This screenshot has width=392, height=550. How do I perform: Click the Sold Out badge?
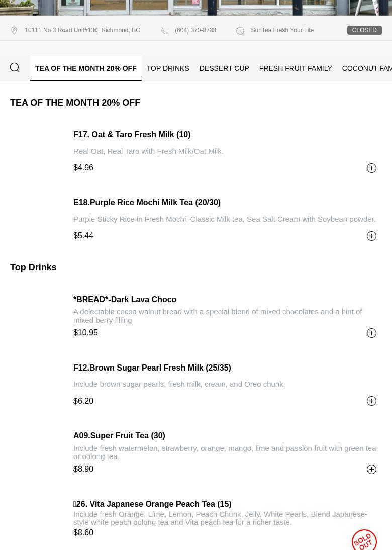coord(364,541)
